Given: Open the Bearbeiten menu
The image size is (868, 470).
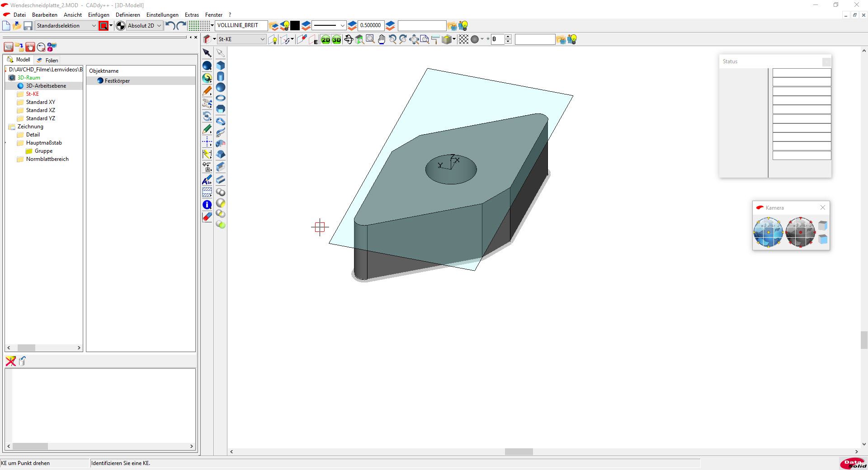Looking at the screenshot, I should coord(45,15).
